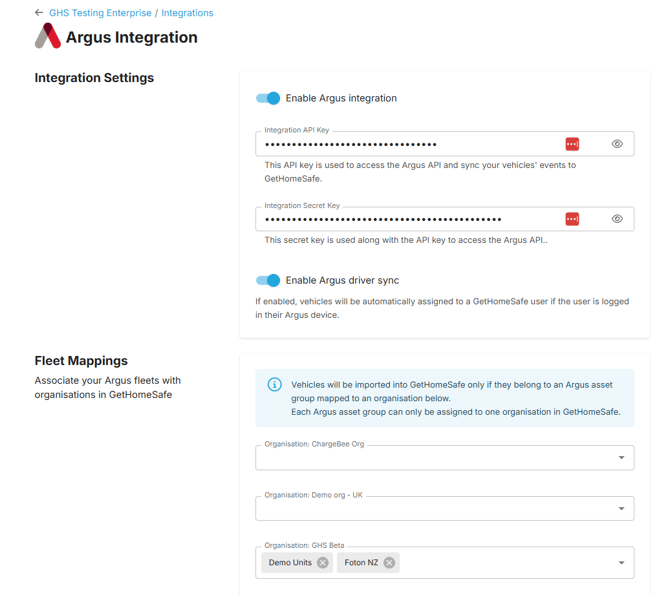
Task: Disable the Enable Argus integration toggle
Action: point(268,98)
